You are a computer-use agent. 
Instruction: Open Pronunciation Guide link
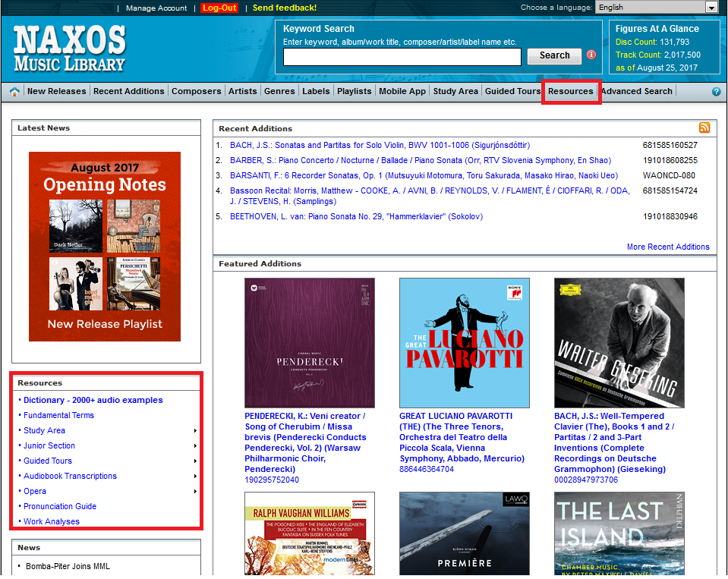pyautogui.click(x=60, y=507)
